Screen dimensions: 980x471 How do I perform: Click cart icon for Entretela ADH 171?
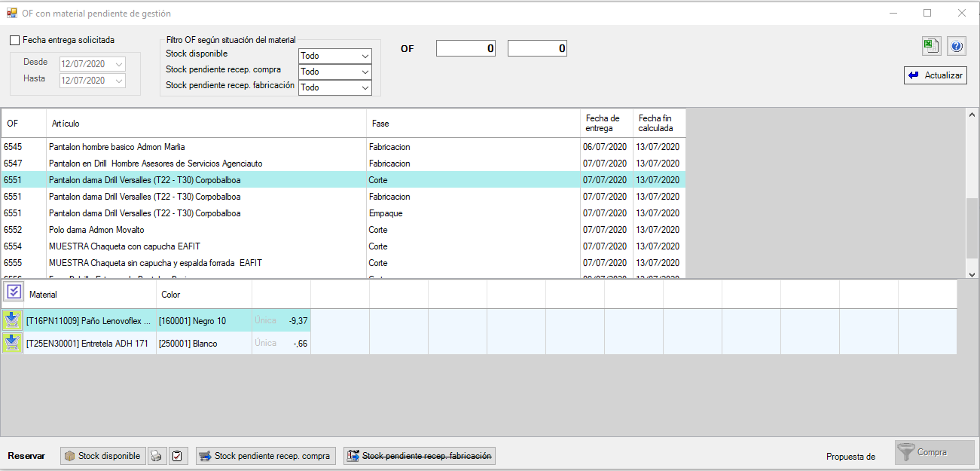pos(12,344)
